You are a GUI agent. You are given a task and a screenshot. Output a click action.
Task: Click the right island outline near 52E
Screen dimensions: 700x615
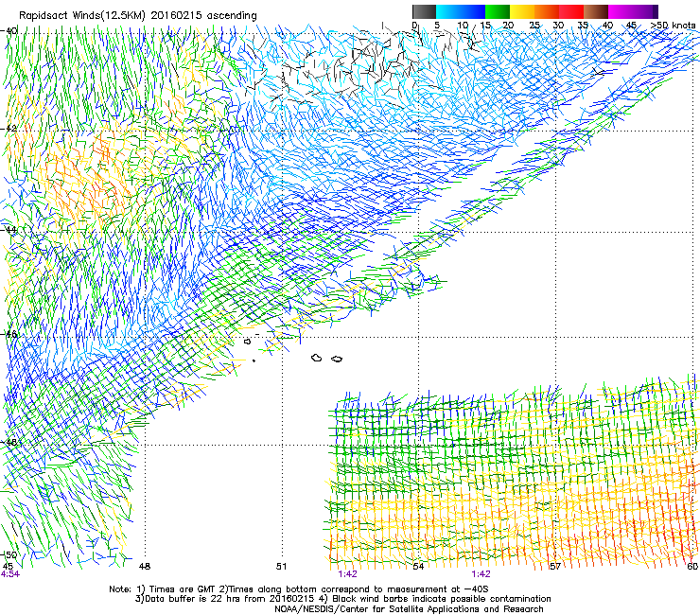tap(337, 359)
